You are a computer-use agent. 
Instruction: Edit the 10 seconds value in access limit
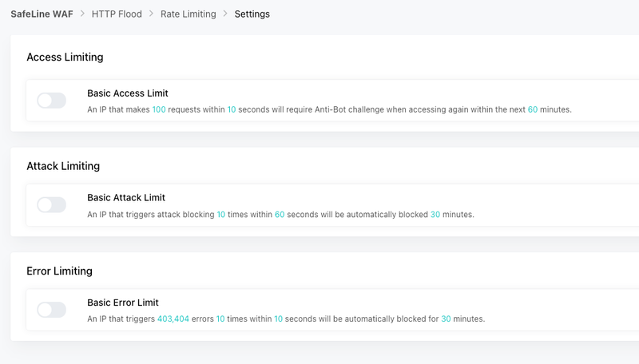tap(232, 109)
